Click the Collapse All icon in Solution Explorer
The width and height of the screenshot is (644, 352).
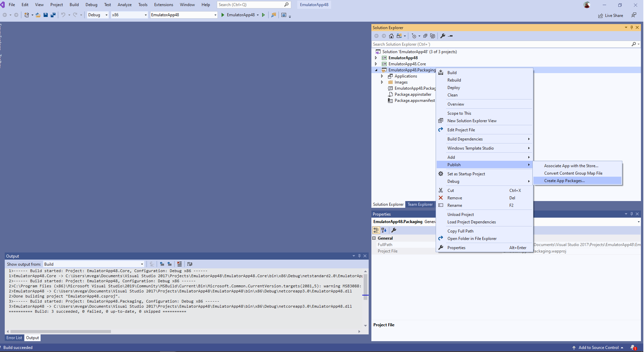point(425,36)
